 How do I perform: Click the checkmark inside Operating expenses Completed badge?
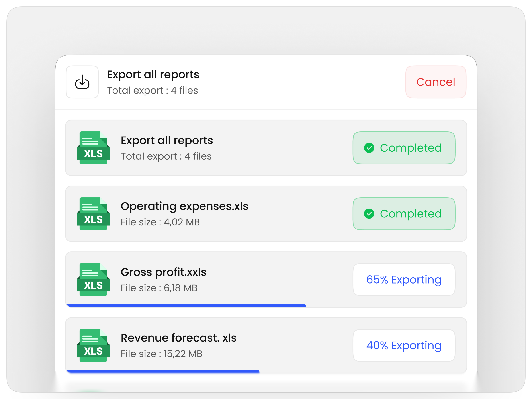(x=369, y=213)
